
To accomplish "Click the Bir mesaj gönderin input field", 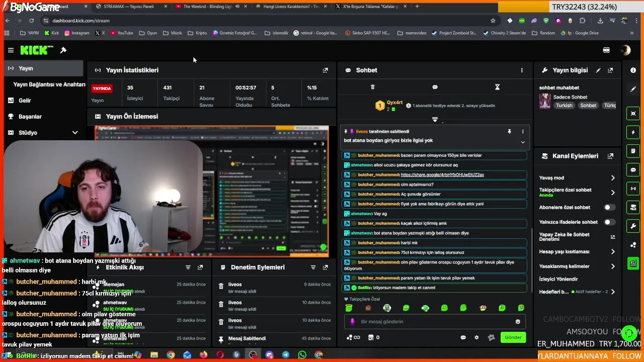I will [x=435, y=322].
